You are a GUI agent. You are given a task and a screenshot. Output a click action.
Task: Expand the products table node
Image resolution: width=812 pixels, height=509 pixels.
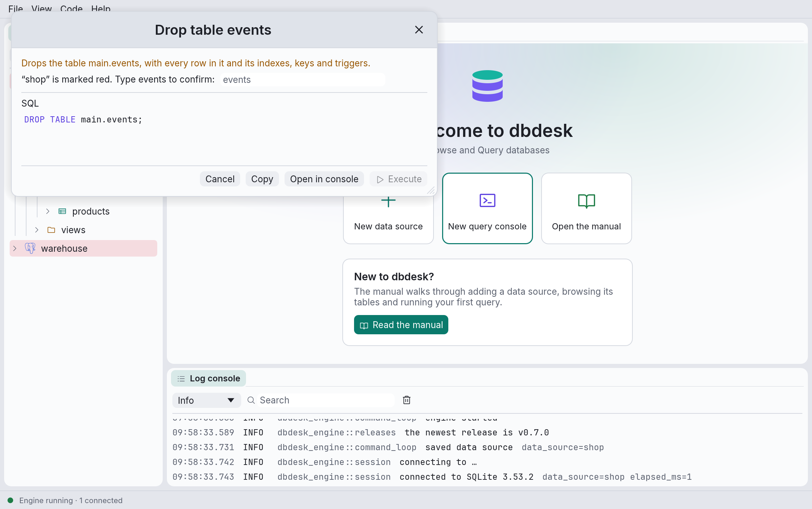48,211
